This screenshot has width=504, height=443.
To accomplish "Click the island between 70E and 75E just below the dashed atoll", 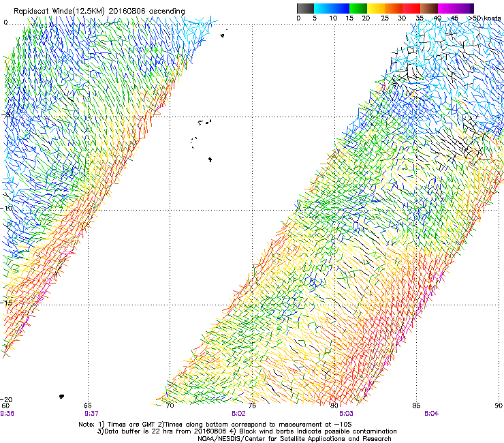I will (210, 159).
